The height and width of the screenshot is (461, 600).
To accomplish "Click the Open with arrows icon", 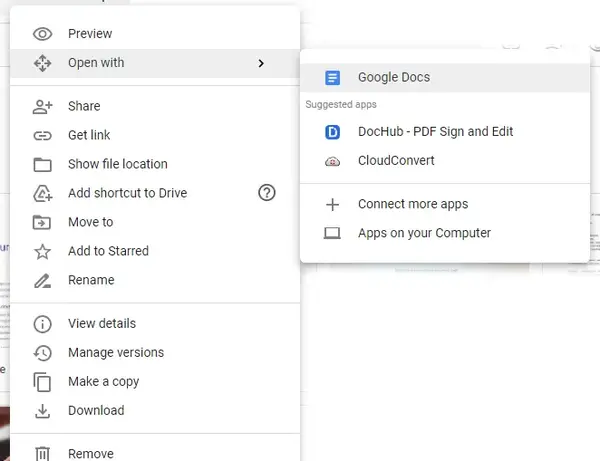I will tap(42, 63).
